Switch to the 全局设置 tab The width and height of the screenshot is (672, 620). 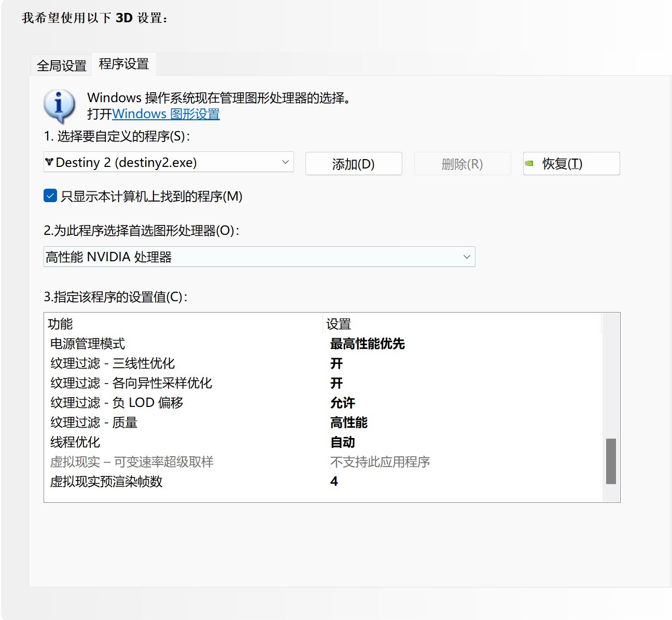pyautogui.click(x=61, y=65)
